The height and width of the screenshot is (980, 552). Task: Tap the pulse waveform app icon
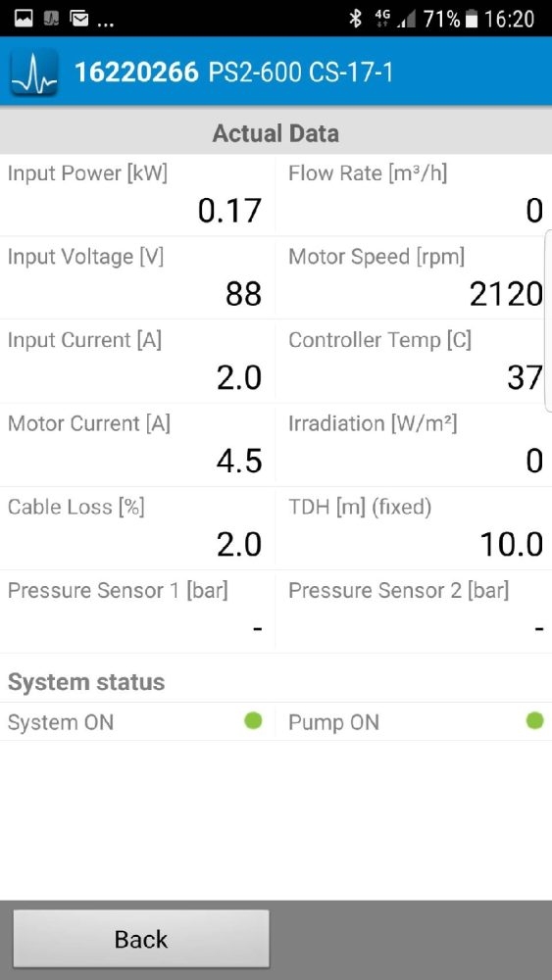pos(34,72)
